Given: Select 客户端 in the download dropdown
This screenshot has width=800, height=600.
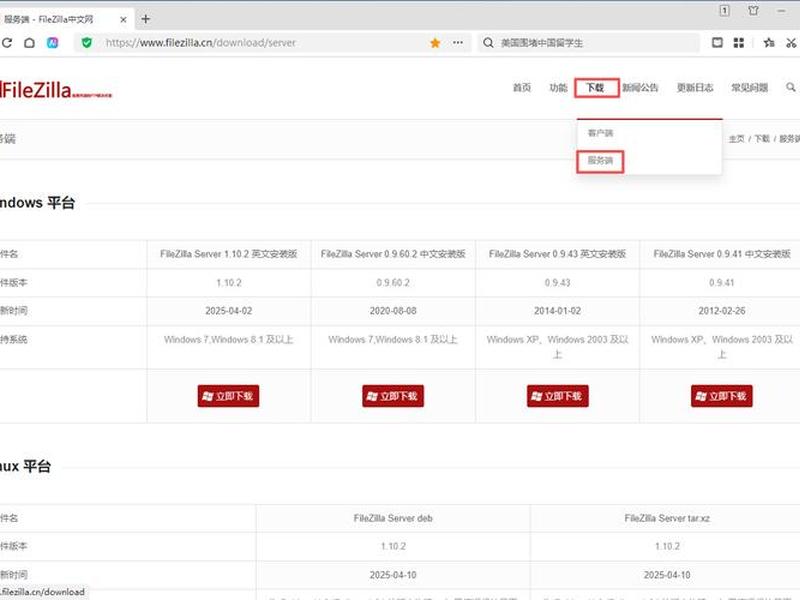Looking at the screenshot, I should (600, 133).
